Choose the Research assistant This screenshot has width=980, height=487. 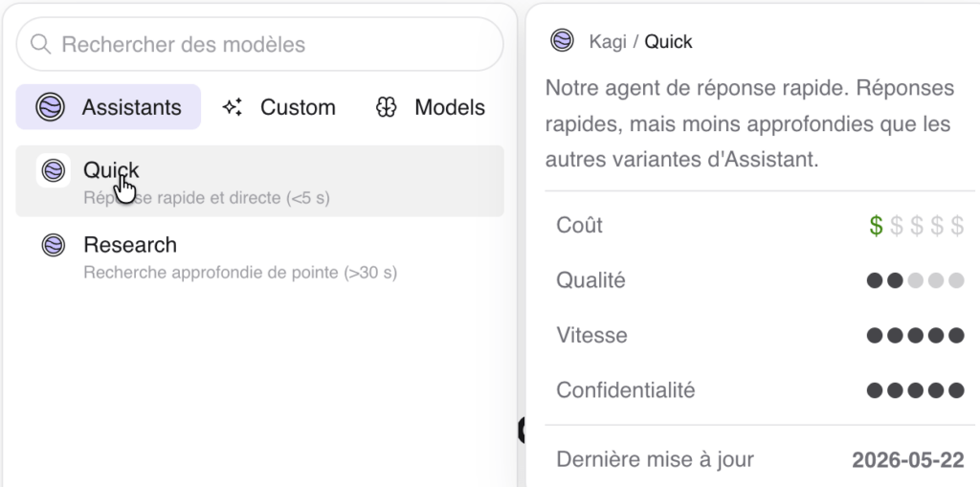(259, 256)
